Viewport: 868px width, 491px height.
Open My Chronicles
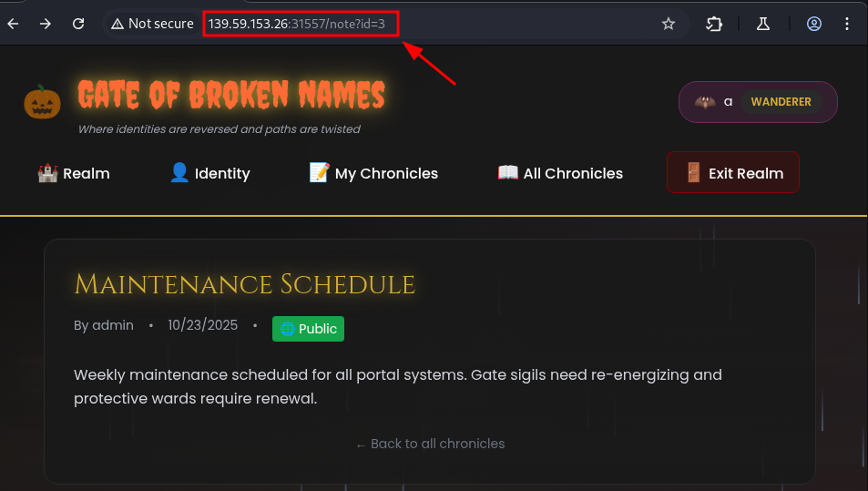[373, 173]
